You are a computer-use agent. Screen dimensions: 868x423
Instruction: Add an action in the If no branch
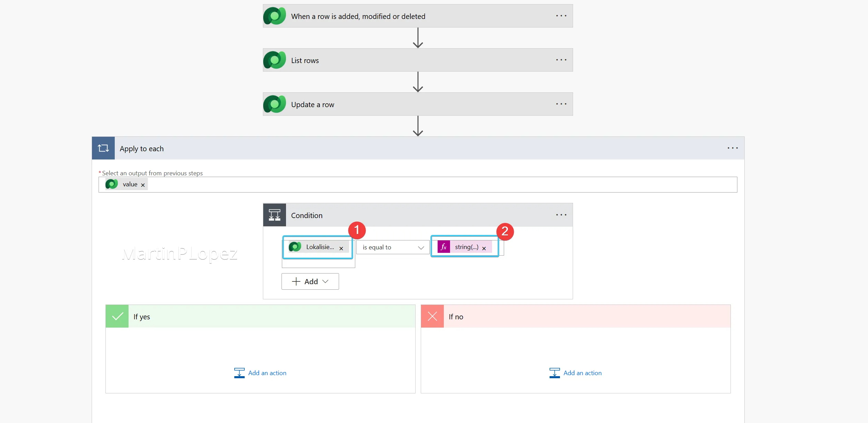[575, 373]
